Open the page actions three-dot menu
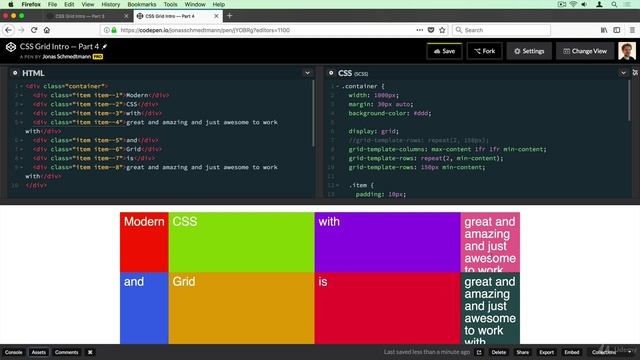The image size is (640, 360). tap(420, 30)
